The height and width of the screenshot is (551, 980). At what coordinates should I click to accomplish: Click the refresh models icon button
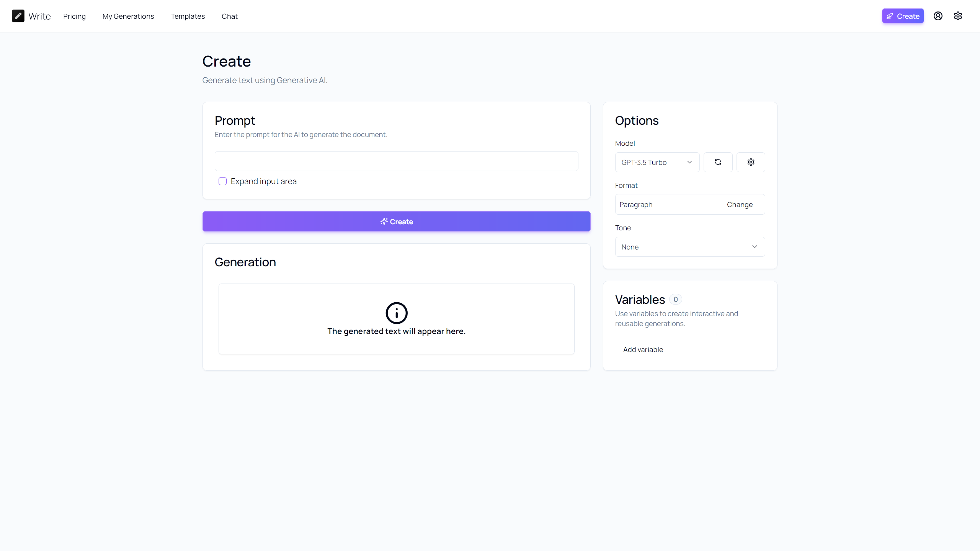pos(718,162)
